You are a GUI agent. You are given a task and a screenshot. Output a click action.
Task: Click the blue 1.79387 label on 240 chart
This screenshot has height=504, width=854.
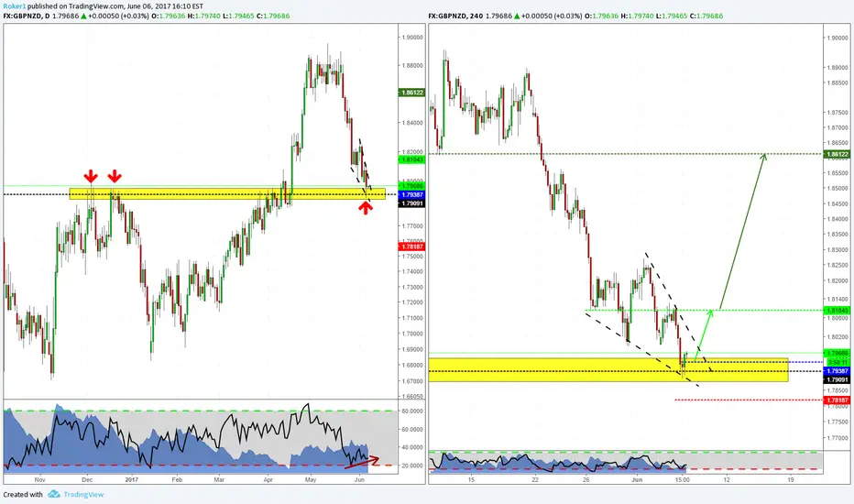pyautogui.click(x=838, y=371)
